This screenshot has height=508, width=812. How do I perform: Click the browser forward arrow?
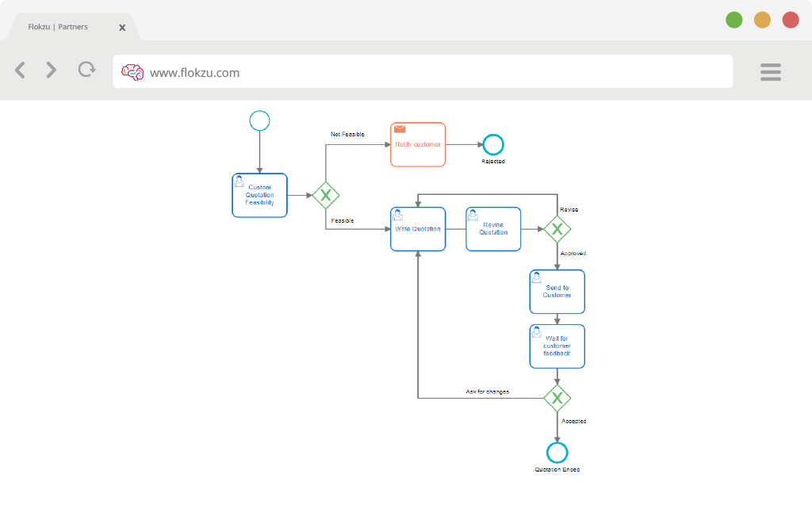click(51, 70)
